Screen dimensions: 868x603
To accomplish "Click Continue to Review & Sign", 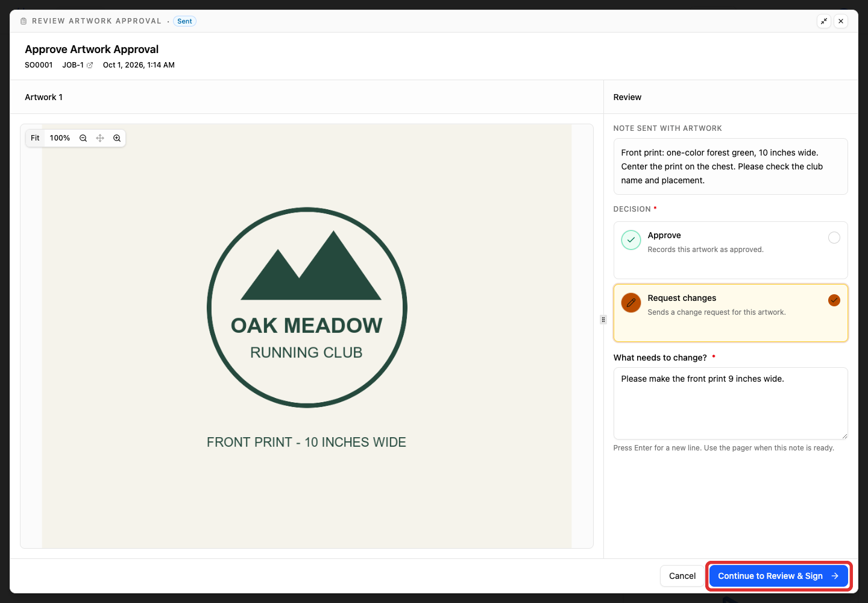I will tap(778, 576).
